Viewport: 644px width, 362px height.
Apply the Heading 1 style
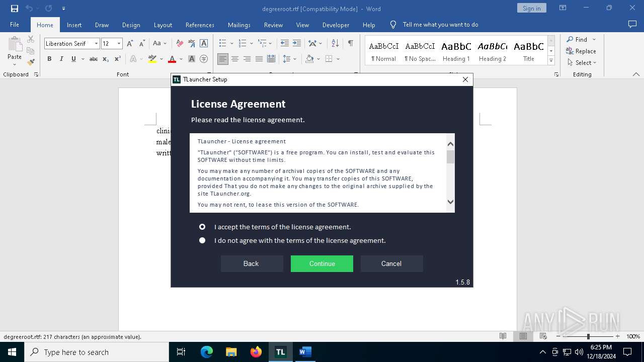click(x=456, y=51)
